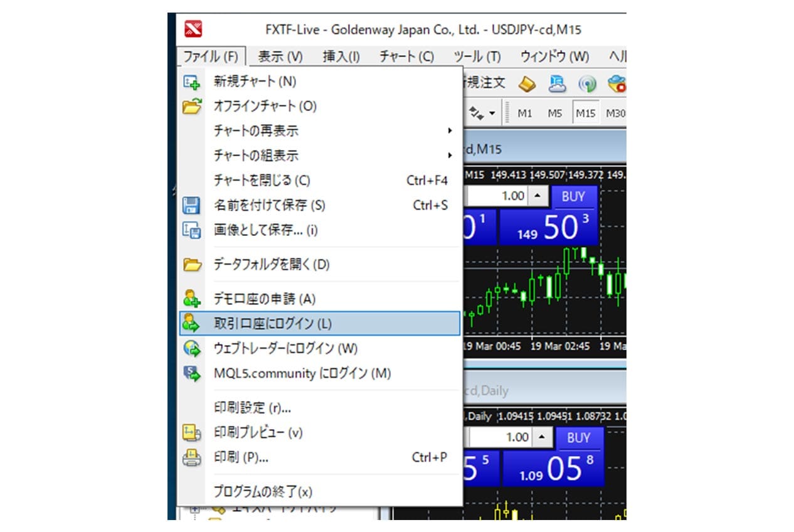Choose プログラムの終了(x) entry
Screen dimensions: 794x532
click(x=320, y=492)
